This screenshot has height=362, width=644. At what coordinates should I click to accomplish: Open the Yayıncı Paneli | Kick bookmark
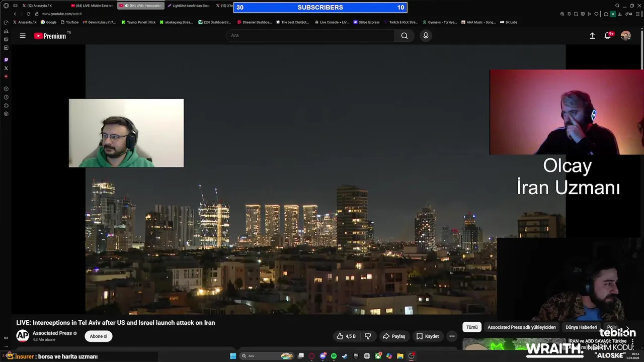coord(139,22)
